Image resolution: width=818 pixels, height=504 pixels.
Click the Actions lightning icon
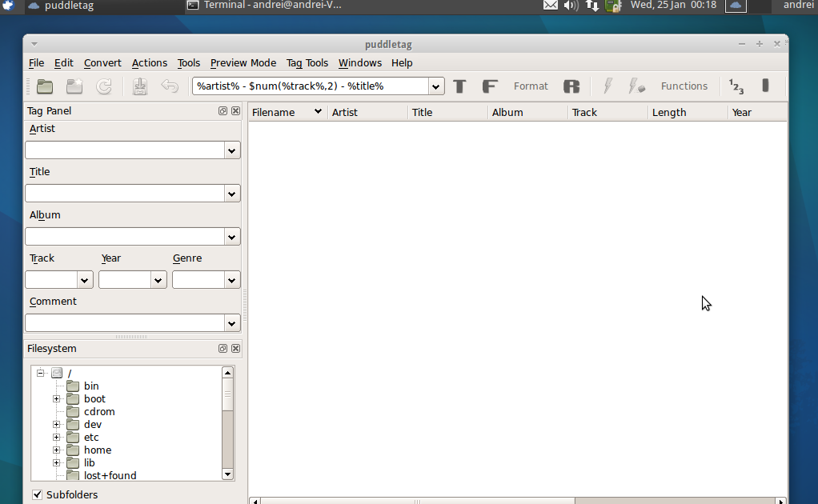pyautogui.click(x=607, y=86)
